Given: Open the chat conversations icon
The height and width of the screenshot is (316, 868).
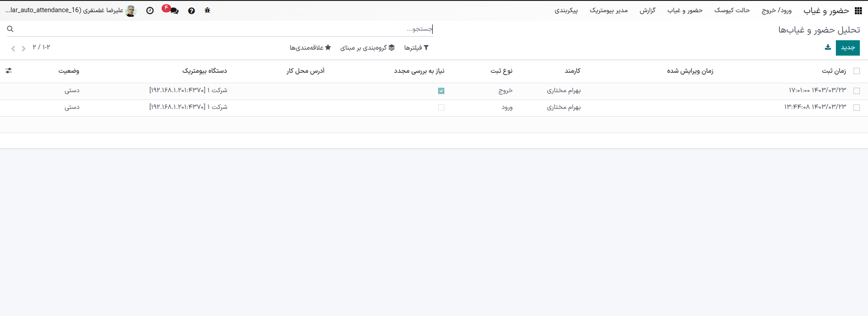Looking at the screenshot, I should pos(174,11).
